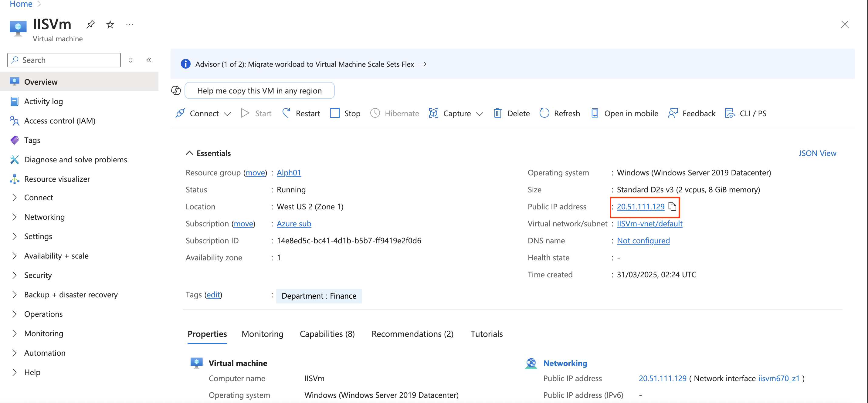This screenshot has width=868, height=403.
Task: Click the Capture toolbar button
Action: (x=450, y=113)
